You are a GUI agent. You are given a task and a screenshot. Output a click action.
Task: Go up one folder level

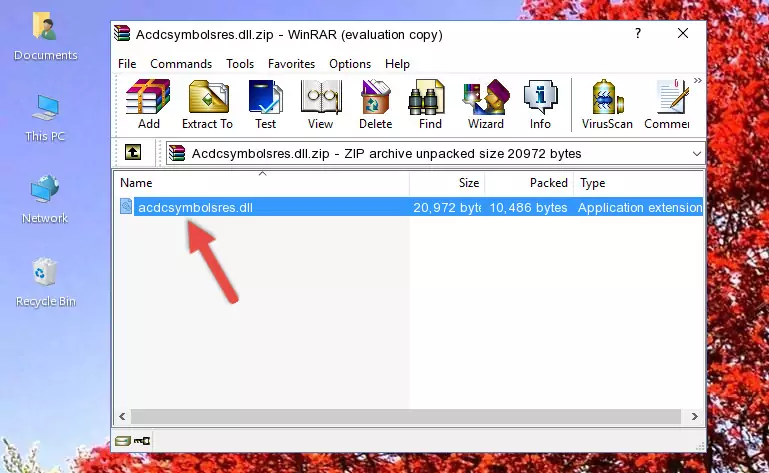tap(133, 153)
